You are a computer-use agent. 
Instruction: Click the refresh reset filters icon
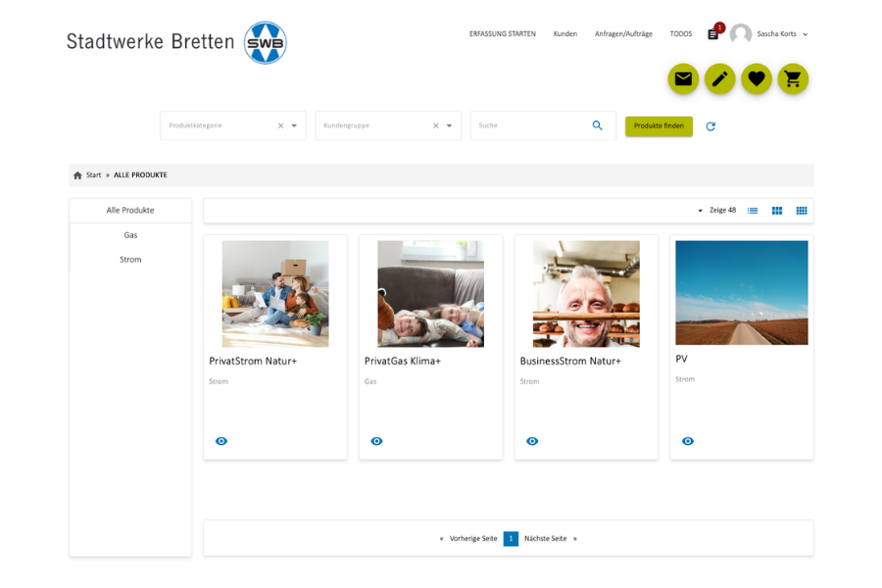(710, 126)
